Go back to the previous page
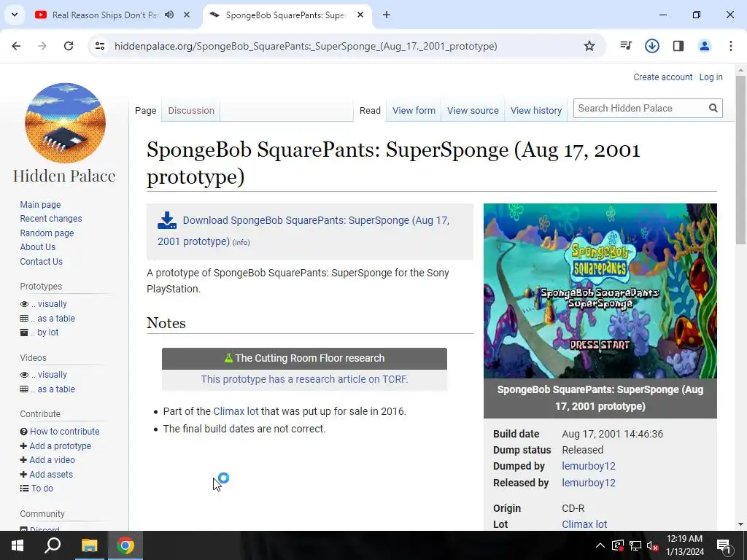This screenshot has width=747, height=560. coord(16,46)
